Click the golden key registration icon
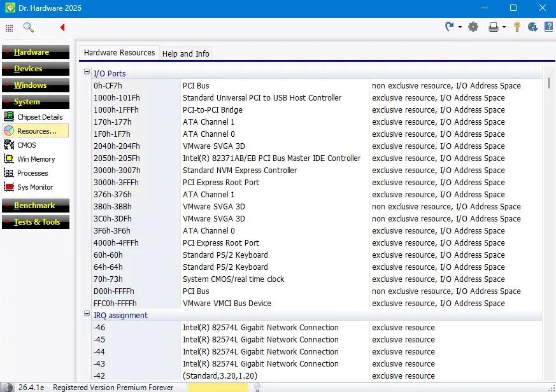This screenshot has width=556, height=392. 517,27
